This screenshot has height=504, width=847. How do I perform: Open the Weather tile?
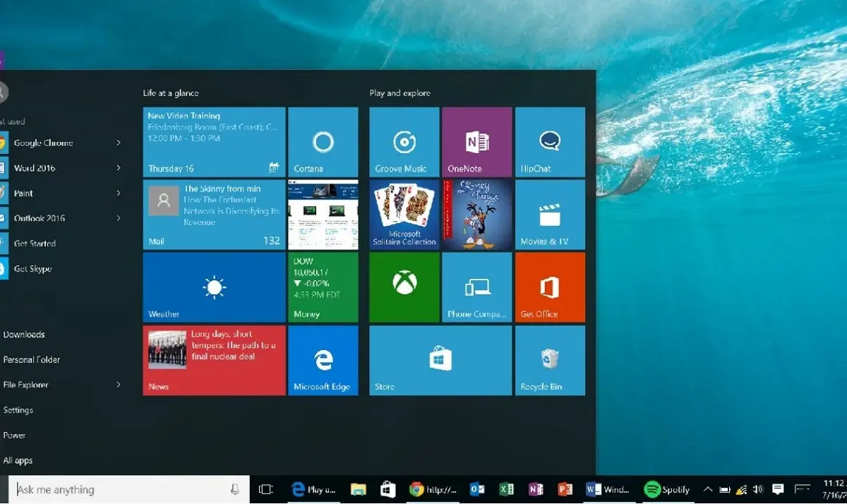pyautogui.click(x=215, y=287)
